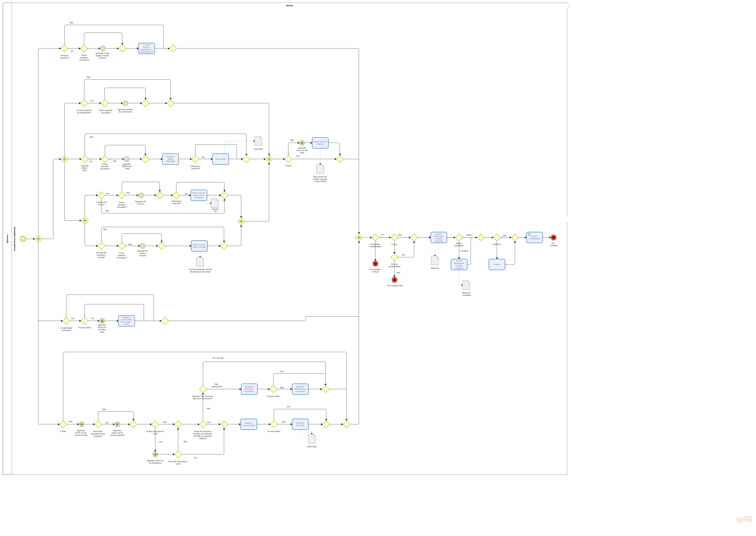Click the 'Aguardar SPED Fiscal / XML' event
The image size is (756, 536).
[126, 159]
